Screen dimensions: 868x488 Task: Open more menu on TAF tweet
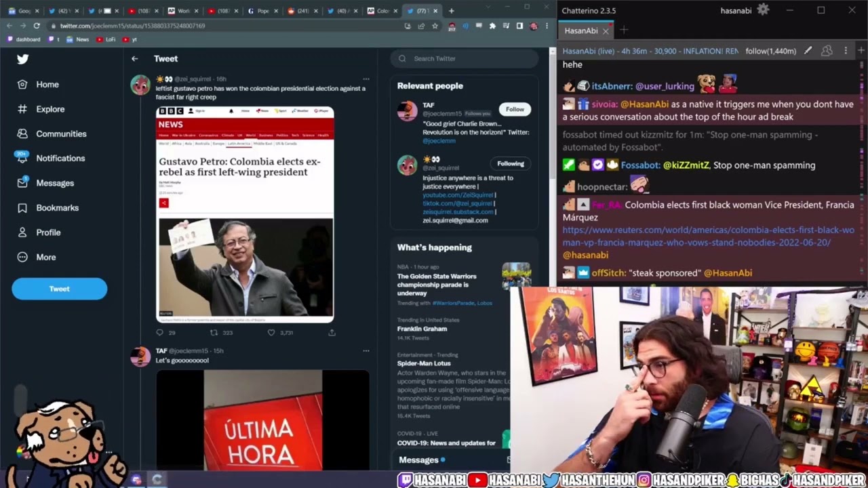(x=366, y=351)
